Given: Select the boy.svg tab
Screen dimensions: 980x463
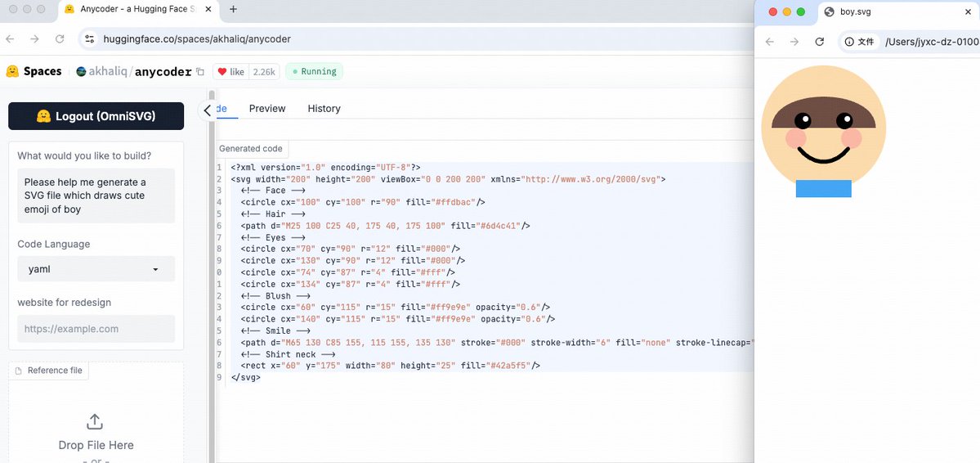Looking at the screenshot, I should pos(899,12).
